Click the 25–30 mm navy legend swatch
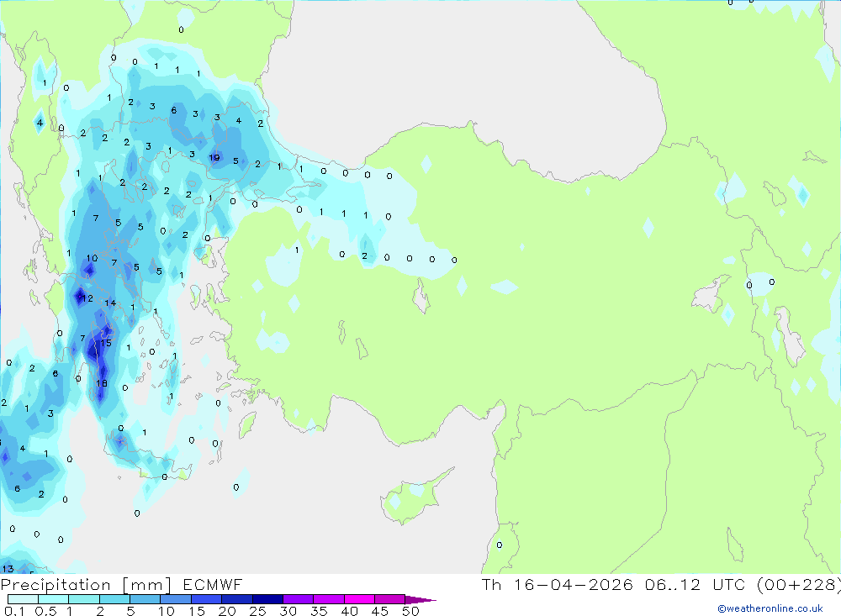 [267, 599]
